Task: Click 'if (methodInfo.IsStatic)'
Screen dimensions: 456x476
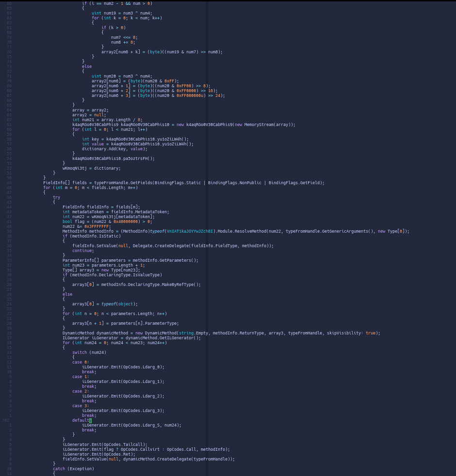Action: click(92, 237)
